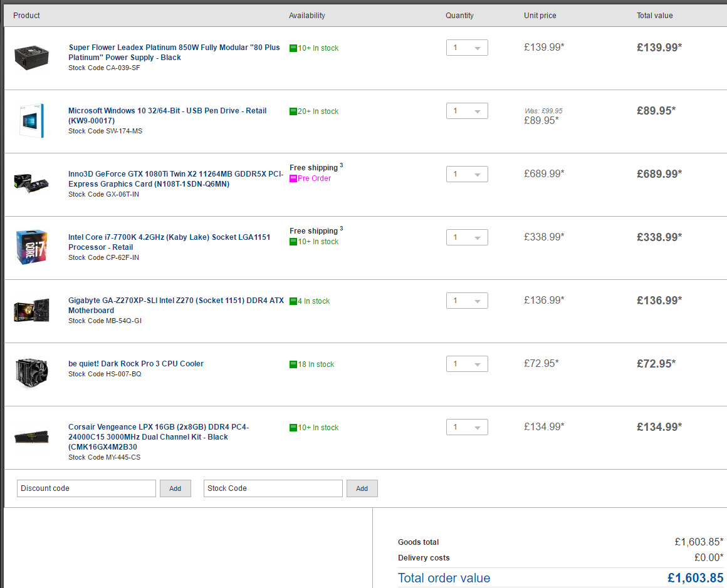Click Stock Code CP-62F-IN text
Image resolution: width=727 pixels, height=588 pixels.
104,257
